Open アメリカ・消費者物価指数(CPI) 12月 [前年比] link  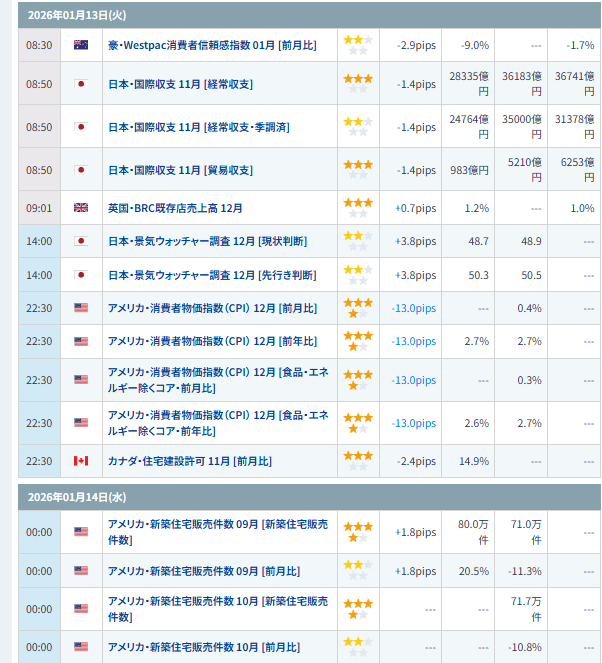pyautogui.click(x=212, y=341)
